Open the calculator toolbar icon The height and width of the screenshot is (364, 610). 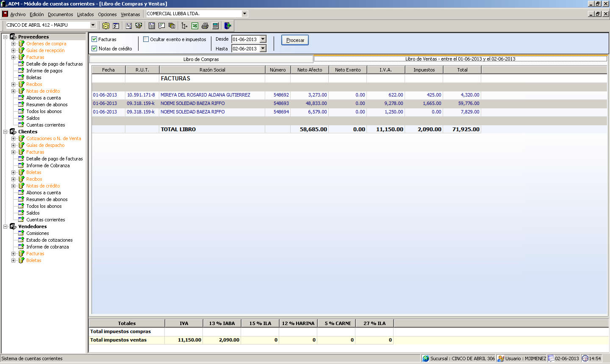(215, 26)
